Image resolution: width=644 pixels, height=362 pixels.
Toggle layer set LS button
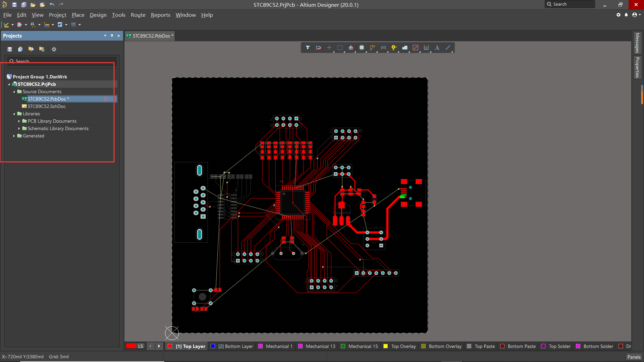tap(141, 346)
